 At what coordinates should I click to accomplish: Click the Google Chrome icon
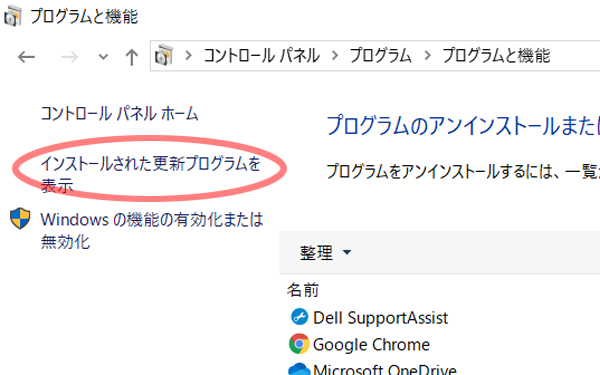point(299,344)
